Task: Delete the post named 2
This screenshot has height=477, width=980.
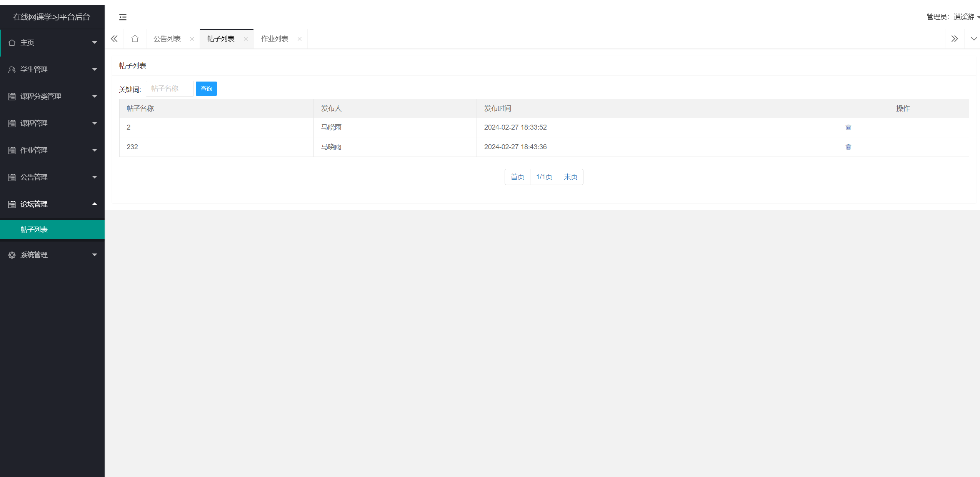Action: click(848, 127)
